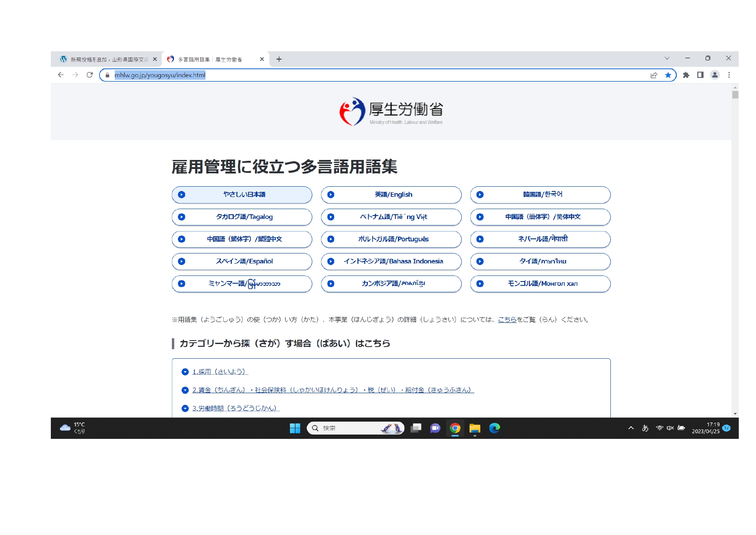Click the Chrome profile avatar icon
This screenshot has height=535, width=756.
click(715, 75)
